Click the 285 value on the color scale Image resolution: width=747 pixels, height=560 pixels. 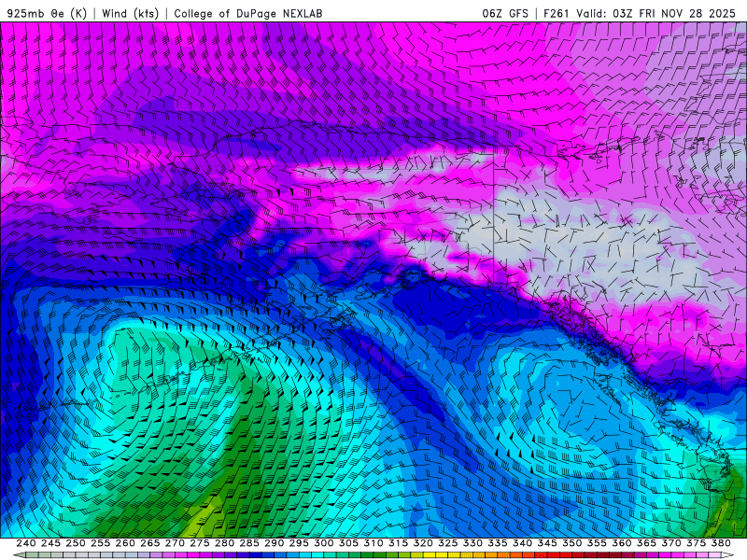pos(249,543)
